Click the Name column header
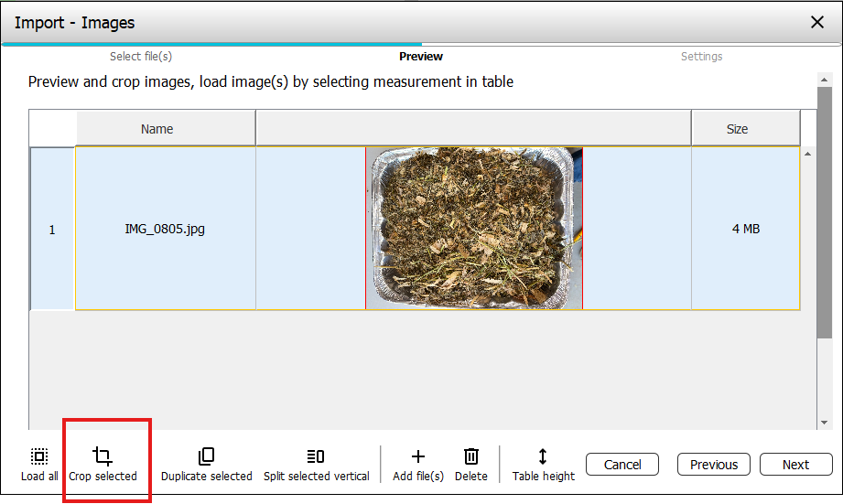 coord(157,129)
